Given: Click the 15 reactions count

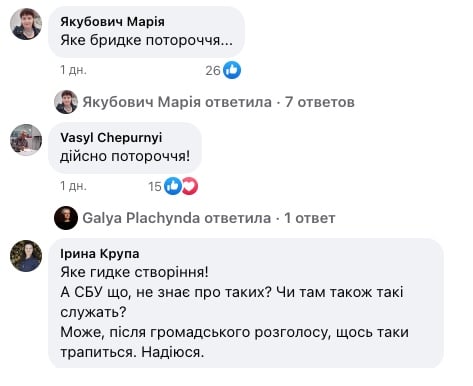Looking at the screenshot, I should click(x=155, y=186).
